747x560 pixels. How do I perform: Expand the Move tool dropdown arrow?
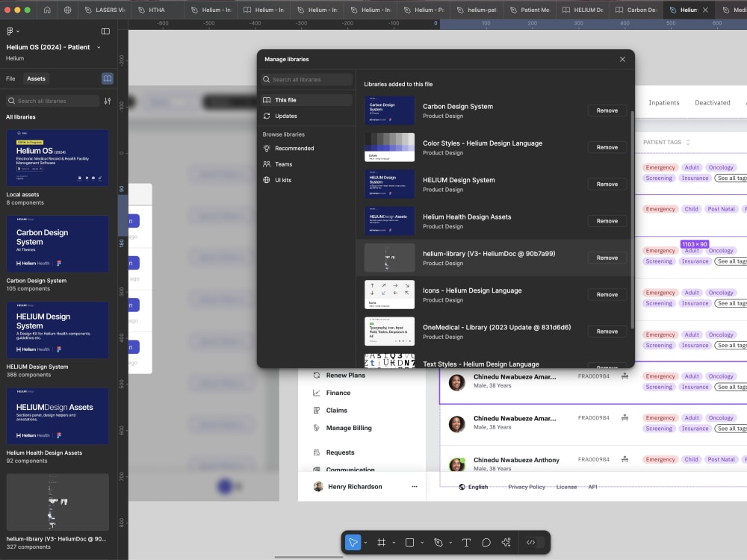click(365, 543)
